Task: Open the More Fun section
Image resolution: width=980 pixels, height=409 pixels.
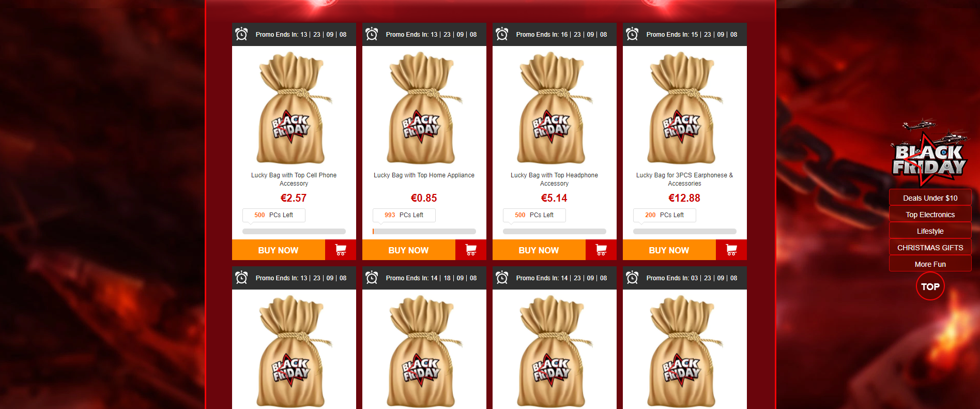Action: point(930,264)
